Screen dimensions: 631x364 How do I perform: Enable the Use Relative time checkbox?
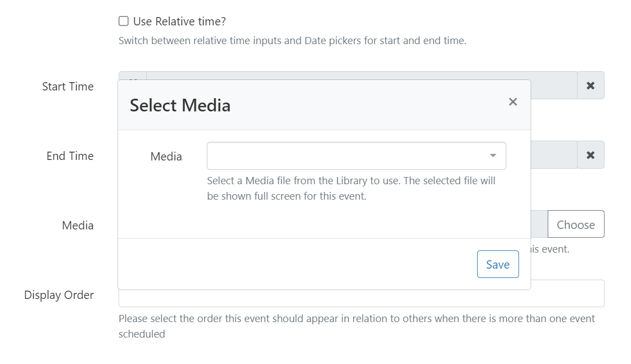tap(124, 22)
